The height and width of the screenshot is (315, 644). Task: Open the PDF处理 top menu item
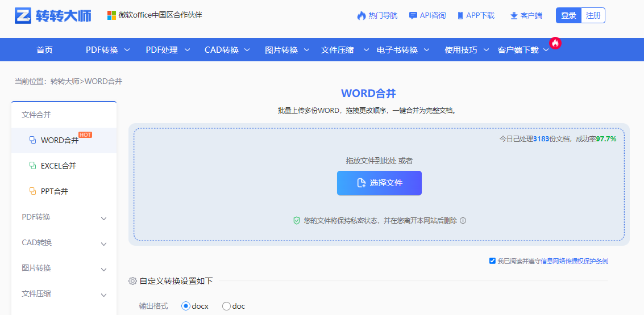point(162,50)
